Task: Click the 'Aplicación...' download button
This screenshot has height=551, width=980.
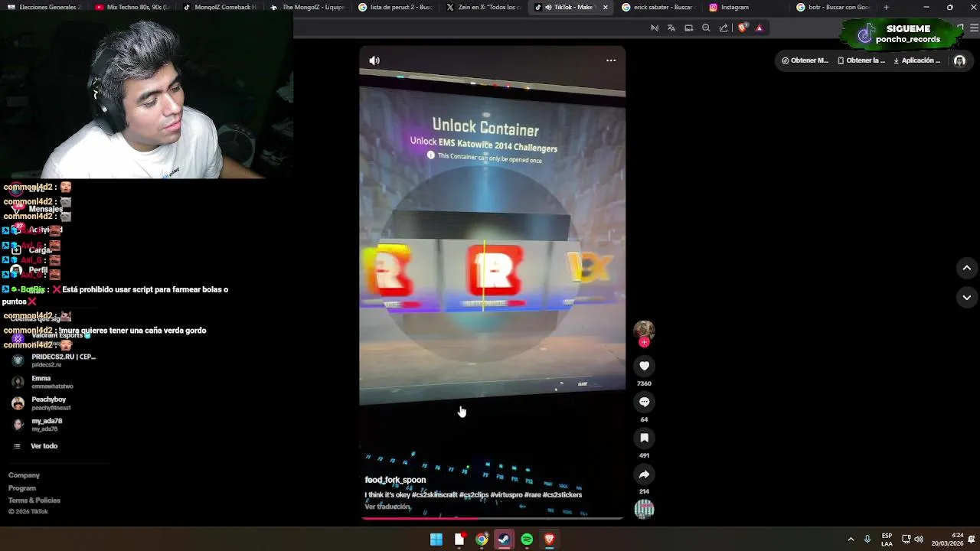Action: pos(916,60)
